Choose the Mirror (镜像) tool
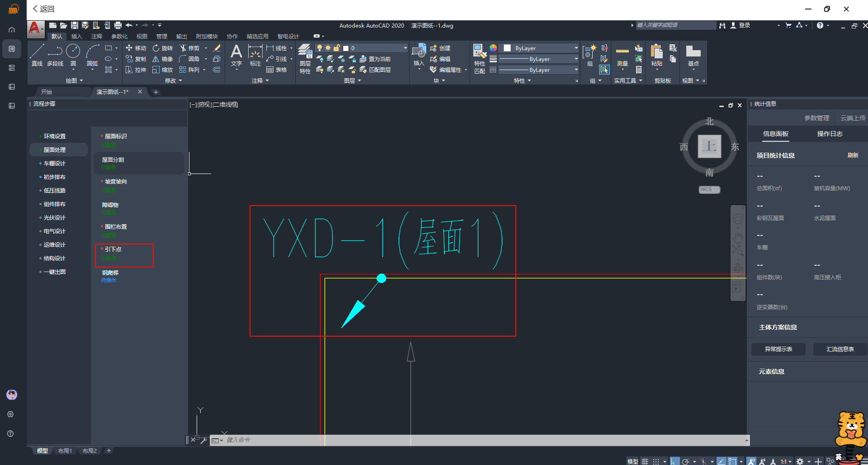Image resolution: width=868 pixels, height=465 pixels. [162, 59]
